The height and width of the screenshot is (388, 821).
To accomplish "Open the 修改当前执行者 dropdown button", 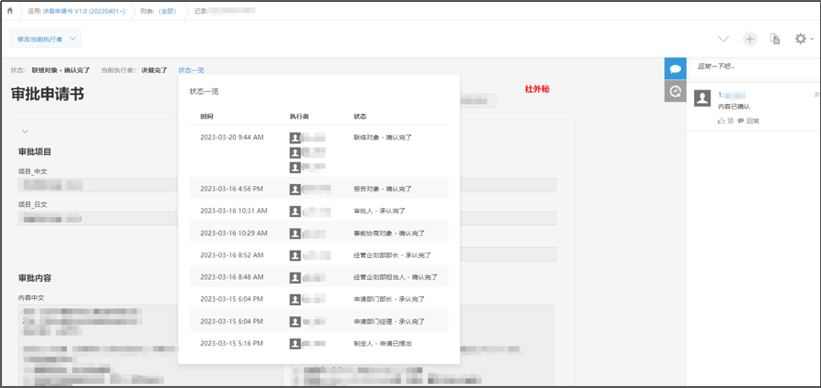I will click(x=46, y=39).
